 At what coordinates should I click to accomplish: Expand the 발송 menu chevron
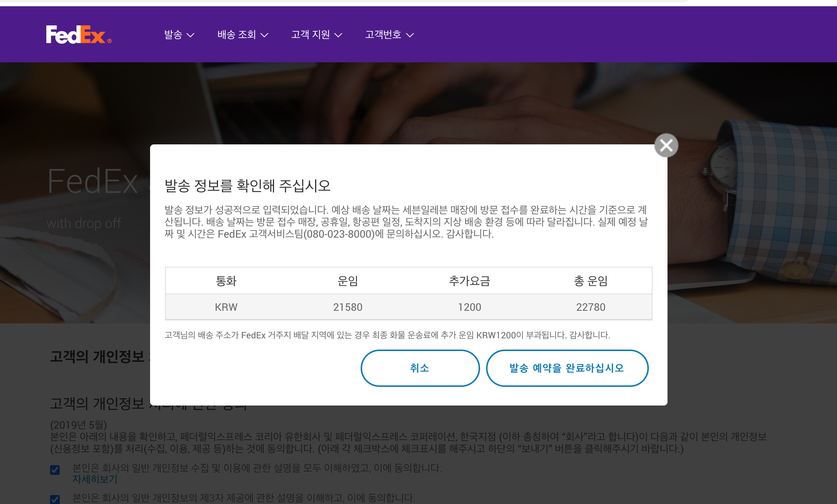[x=190, y=35]
